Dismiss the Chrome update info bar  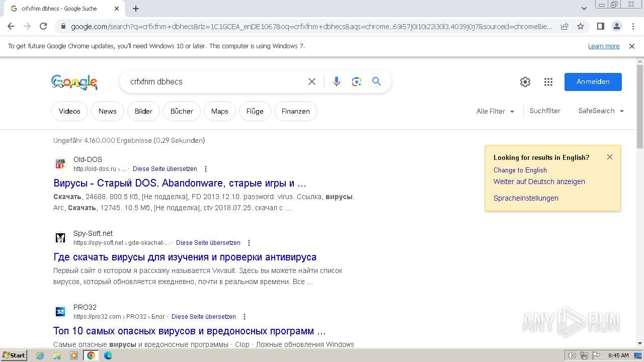632,46
